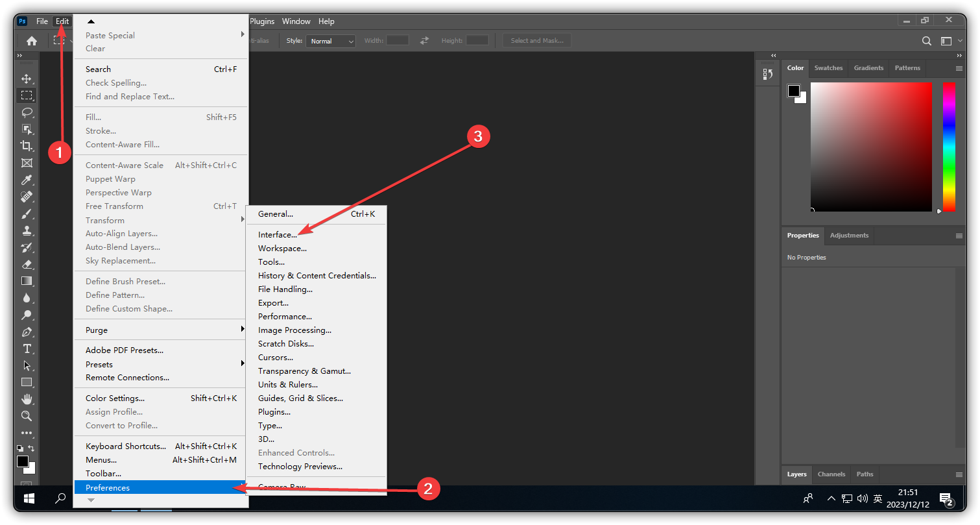
Task: Click the search magnifier in the options bar
Action: point(927,41)
